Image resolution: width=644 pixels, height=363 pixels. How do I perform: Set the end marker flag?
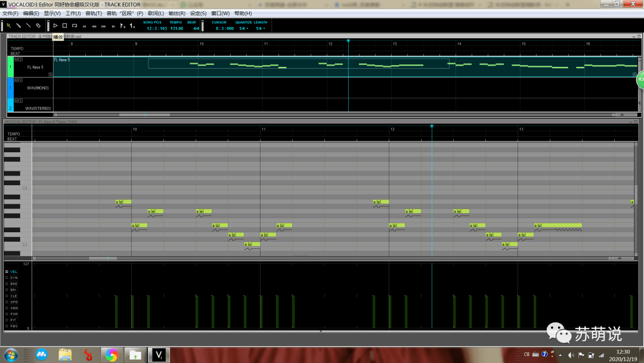point(132,26)
